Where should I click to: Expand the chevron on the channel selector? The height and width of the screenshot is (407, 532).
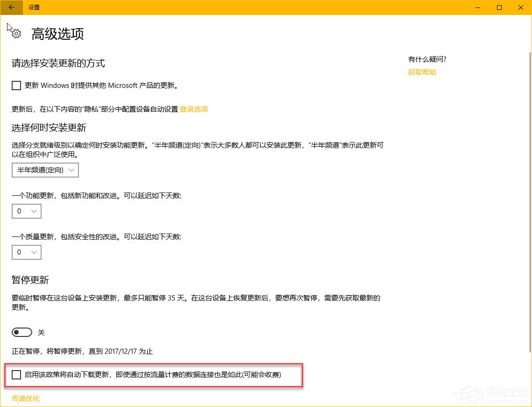coord(71,170)
